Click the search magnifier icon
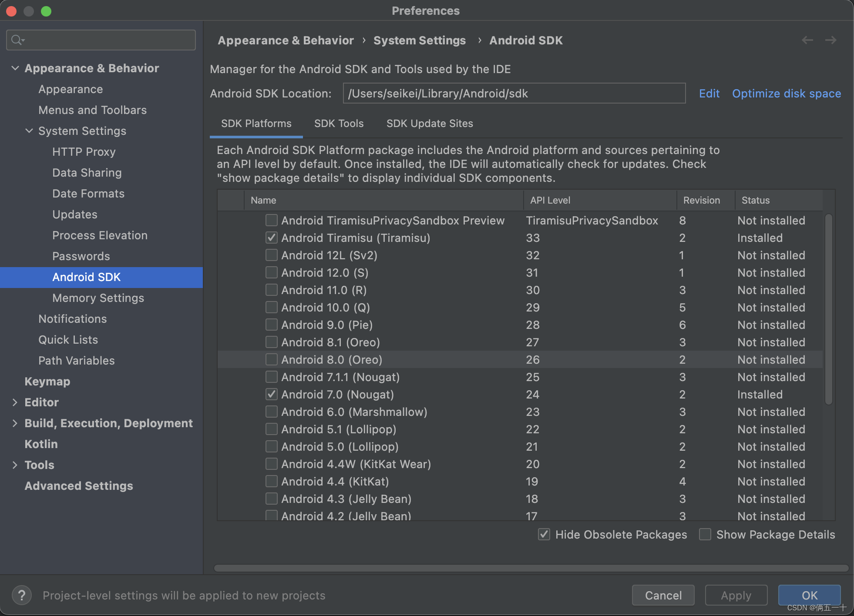Screen dimensions: 854x616 (17, 40)
